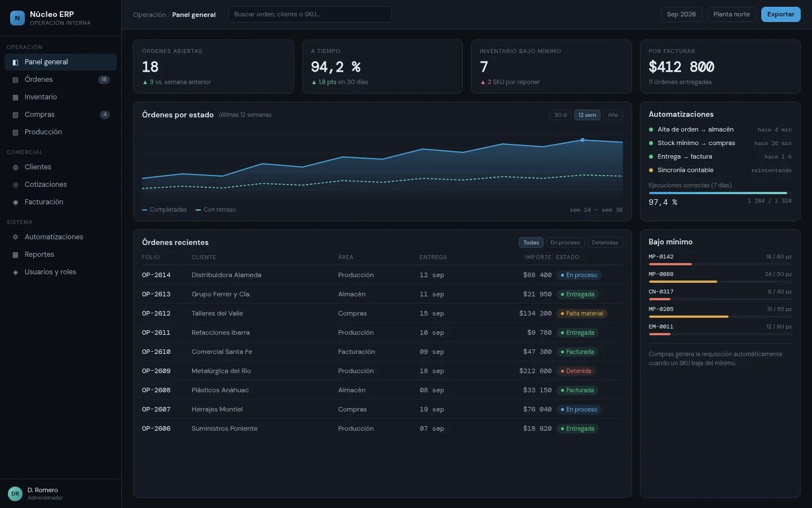
Task: Click the Completadas legend entry
Action: coord(165,209)
